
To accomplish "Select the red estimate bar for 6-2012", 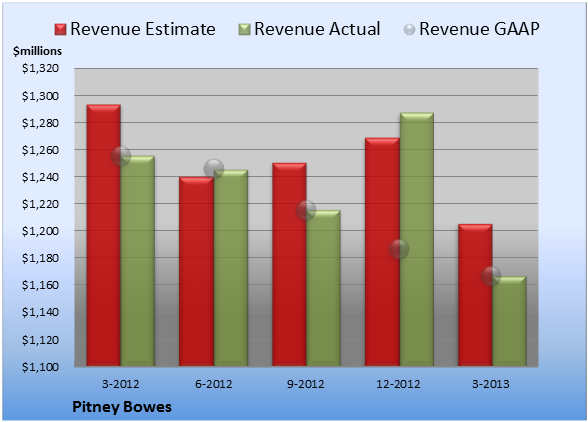I will click(196, 271).
